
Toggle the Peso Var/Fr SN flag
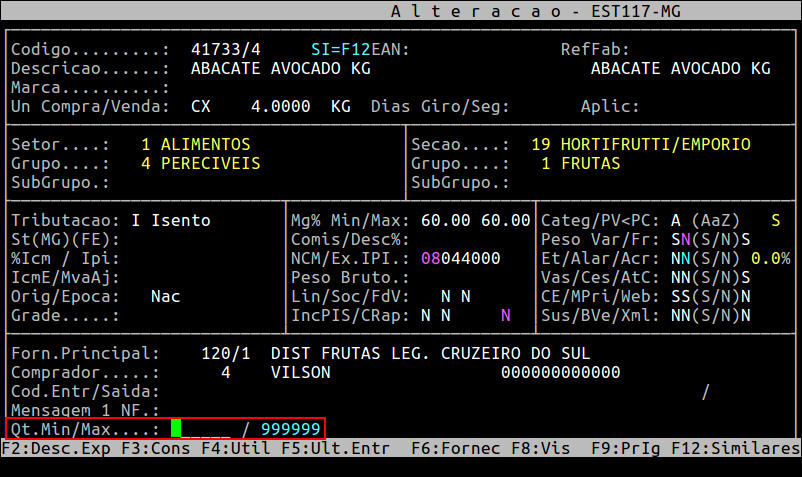tap(680, 239)
